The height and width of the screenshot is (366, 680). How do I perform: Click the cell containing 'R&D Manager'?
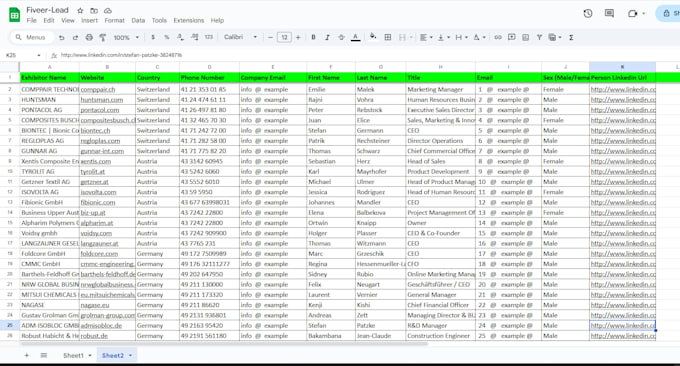click(x=440, y=326)
